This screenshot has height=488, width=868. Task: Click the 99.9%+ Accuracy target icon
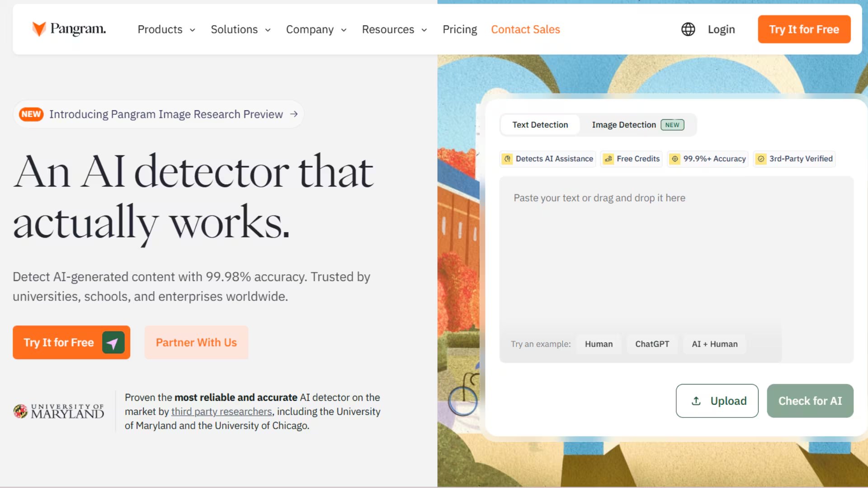[675, 159]
